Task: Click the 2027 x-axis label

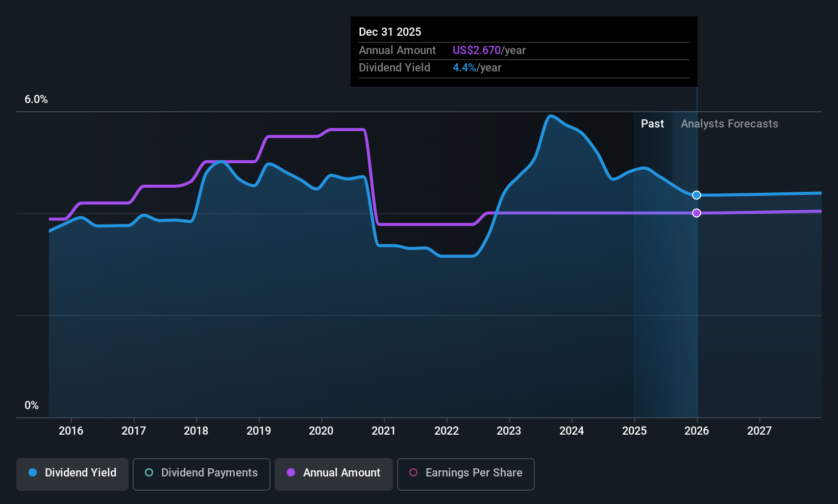Action: (759, 431)
